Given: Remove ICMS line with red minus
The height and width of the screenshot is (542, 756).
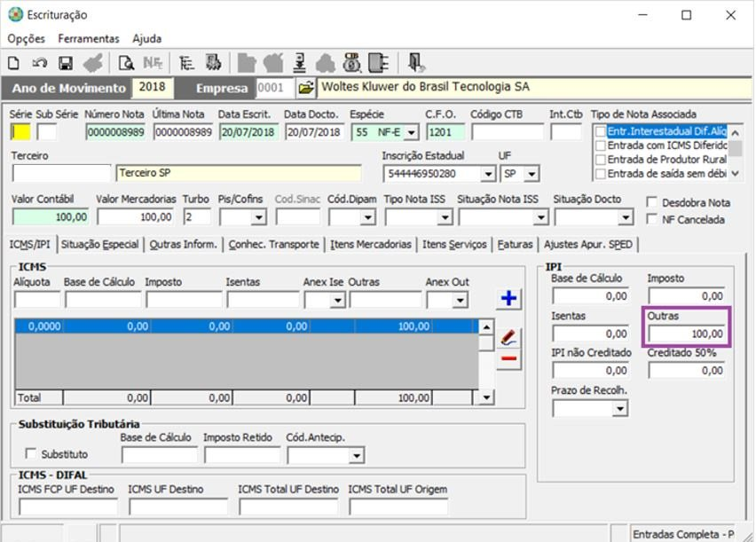Looking at the screenshot, I should [x=508, y=358].
